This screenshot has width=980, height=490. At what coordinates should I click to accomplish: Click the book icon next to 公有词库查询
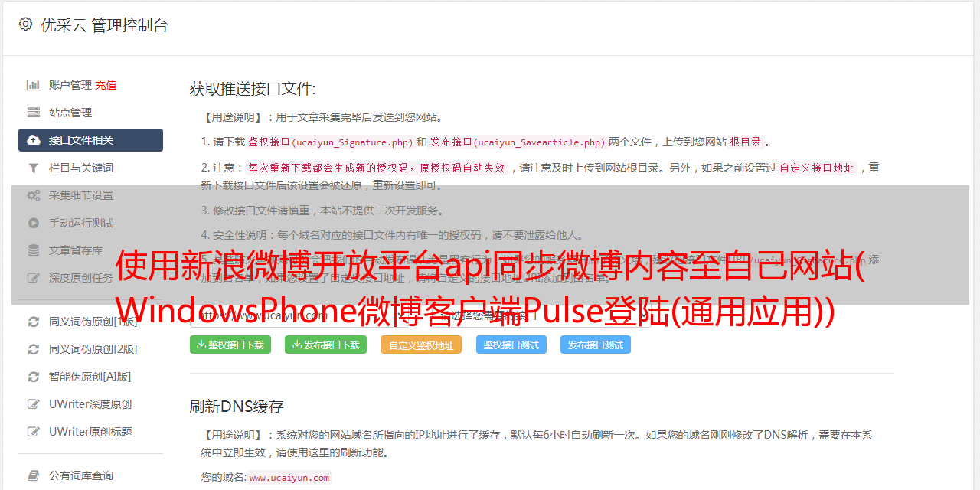click(x=34, y=475)
